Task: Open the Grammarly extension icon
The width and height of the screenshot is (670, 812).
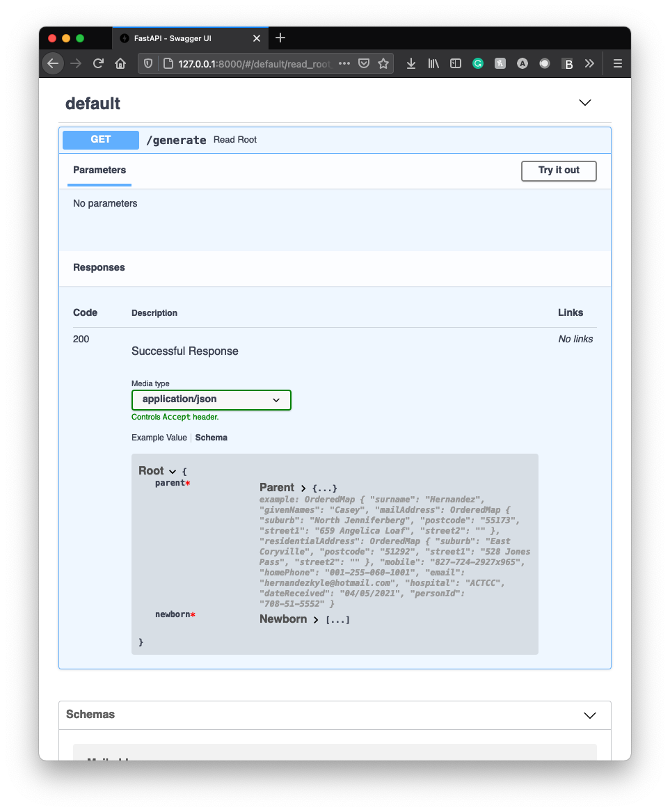Action: pyautogui.click(x=478, y=64)
